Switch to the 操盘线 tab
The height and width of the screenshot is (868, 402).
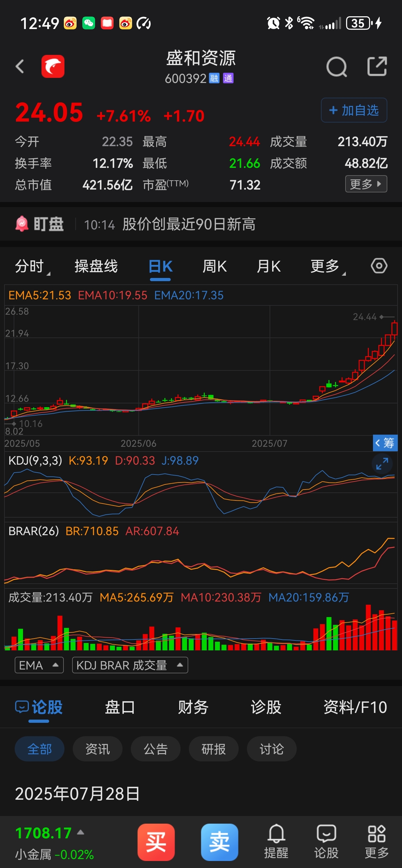[x=96, y=266]
